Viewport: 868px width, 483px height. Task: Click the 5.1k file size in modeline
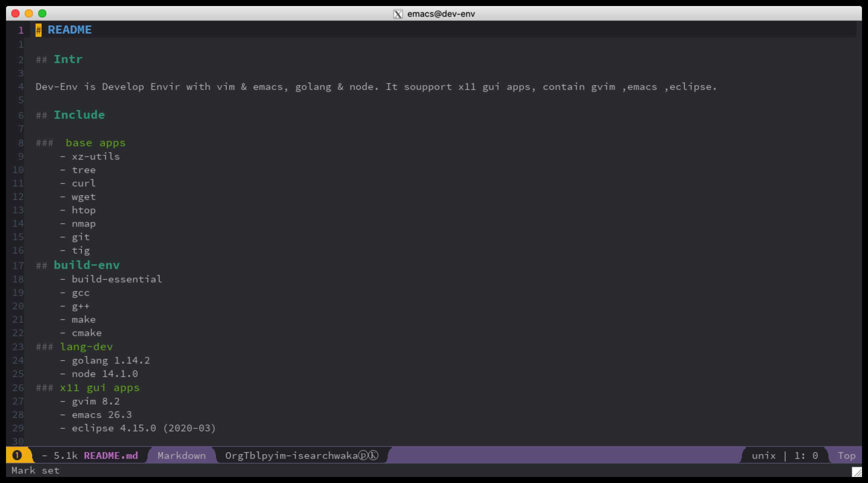click(x=66, y=456)
